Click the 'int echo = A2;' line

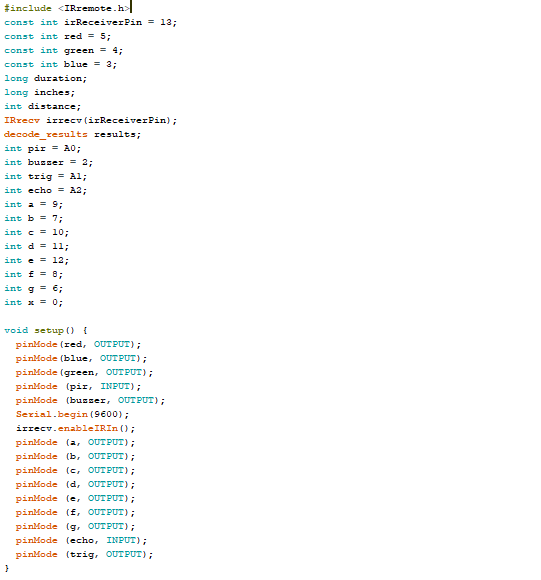point(45,190)
